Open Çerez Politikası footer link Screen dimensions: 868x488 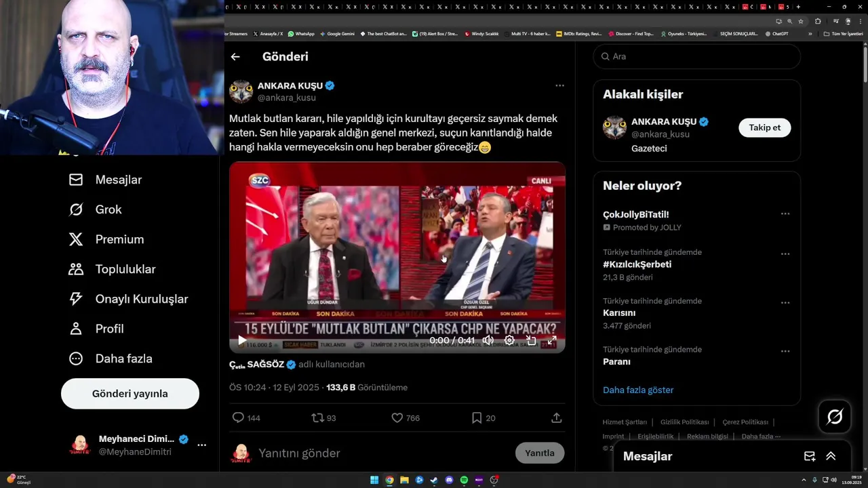(x=745, y=422)
